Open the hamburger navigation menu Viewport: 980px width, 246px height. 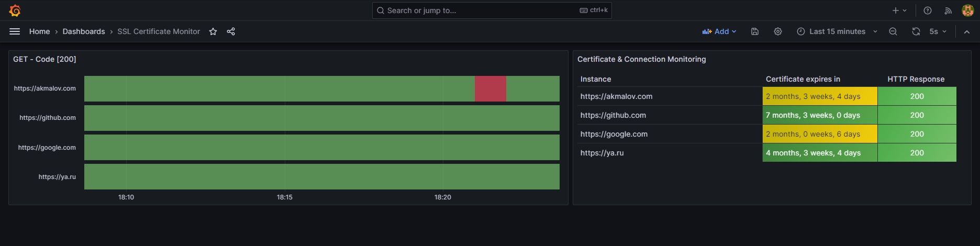15,31
